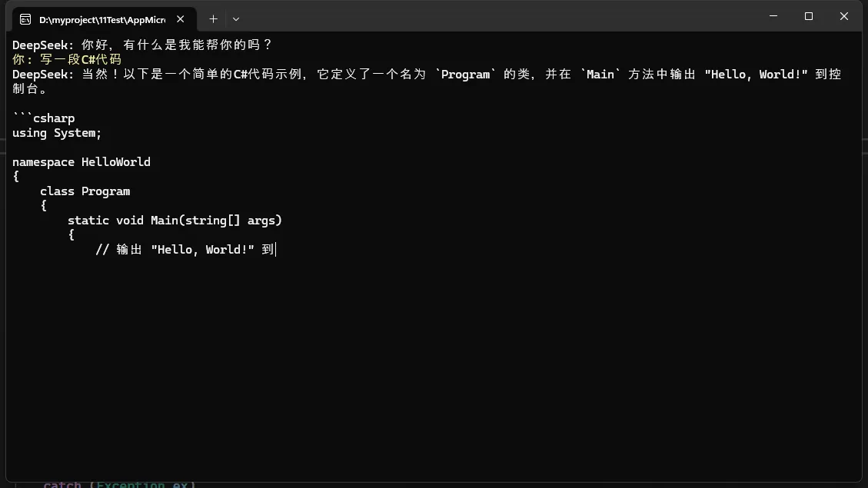
Task: Open a new terminal tab
Action: [213, 18]
